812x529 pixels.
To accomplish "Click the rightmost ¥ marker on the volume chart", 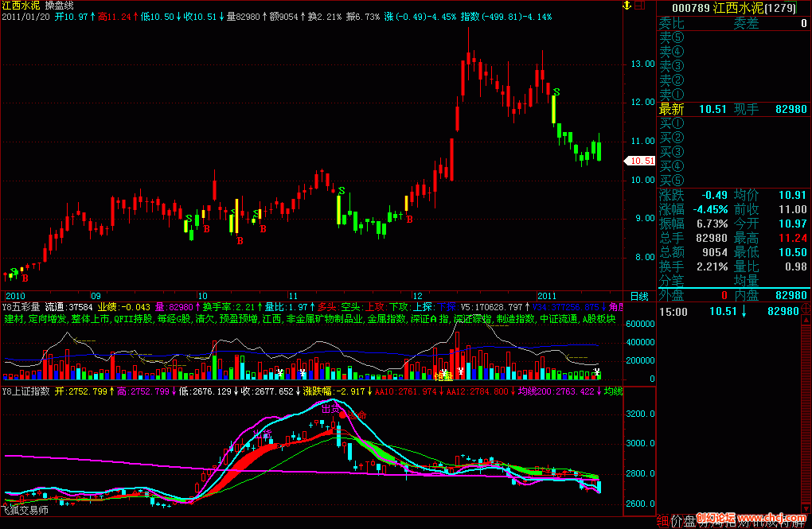I will (x=597, y=371).
